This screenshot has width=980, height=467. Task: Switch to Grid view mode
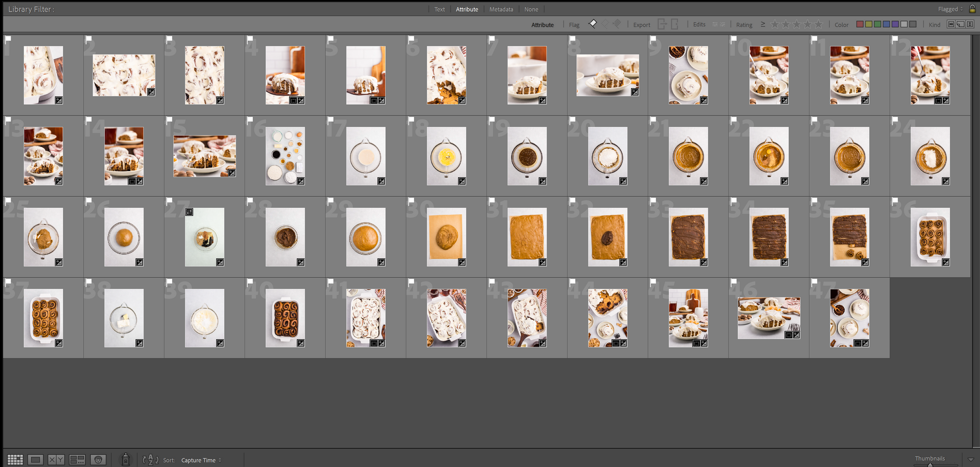tap(15, 459)
